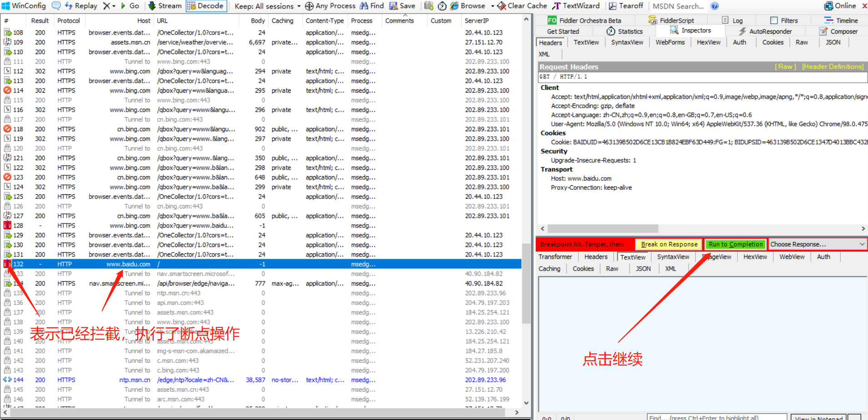Switch to the FiddlerScript tab
The height and width of the screenshot is (420, 868).
click(x=671, y=20)
